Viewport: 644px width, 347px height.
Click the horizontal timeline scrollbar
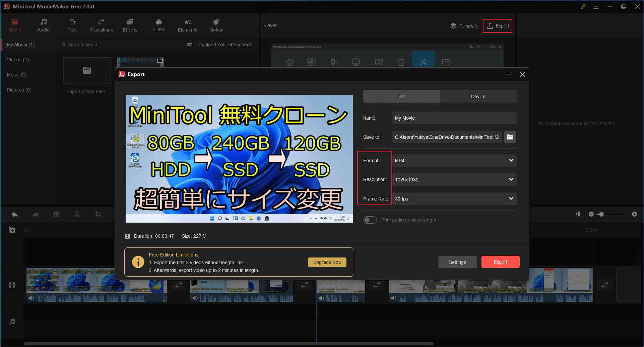pyautogui.click(x=229, y=344)
